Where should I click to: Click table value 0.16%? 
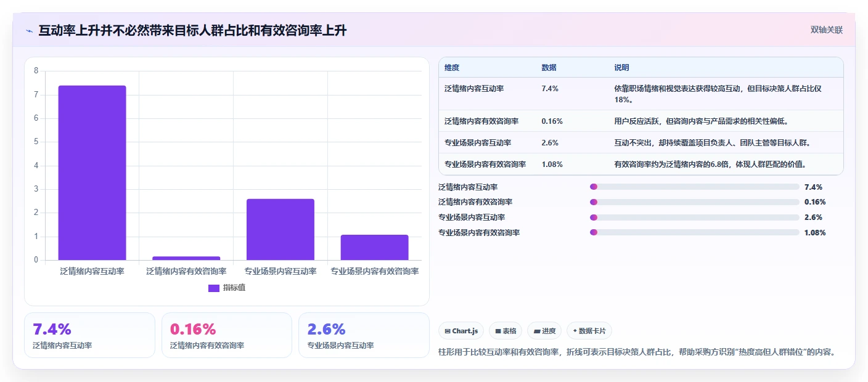[552, 121]
